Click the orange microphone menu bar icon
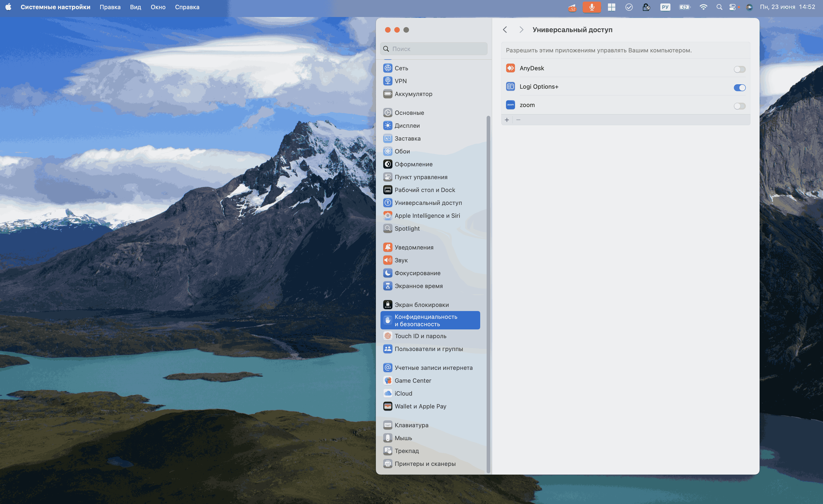This screenshot has width=823, height=504. 592,7
